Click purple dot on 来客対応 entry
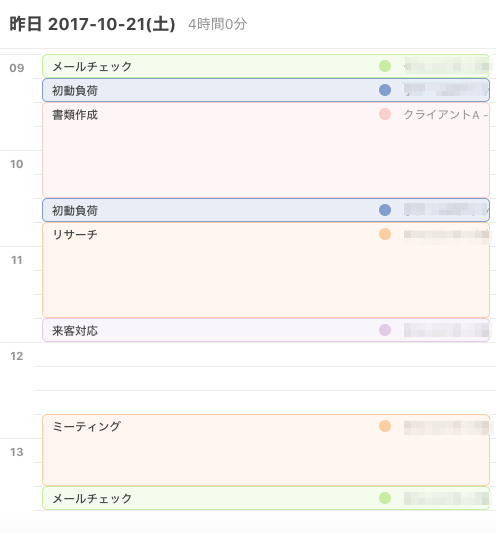This screenshot has height=533, width=496. (385, 330)
